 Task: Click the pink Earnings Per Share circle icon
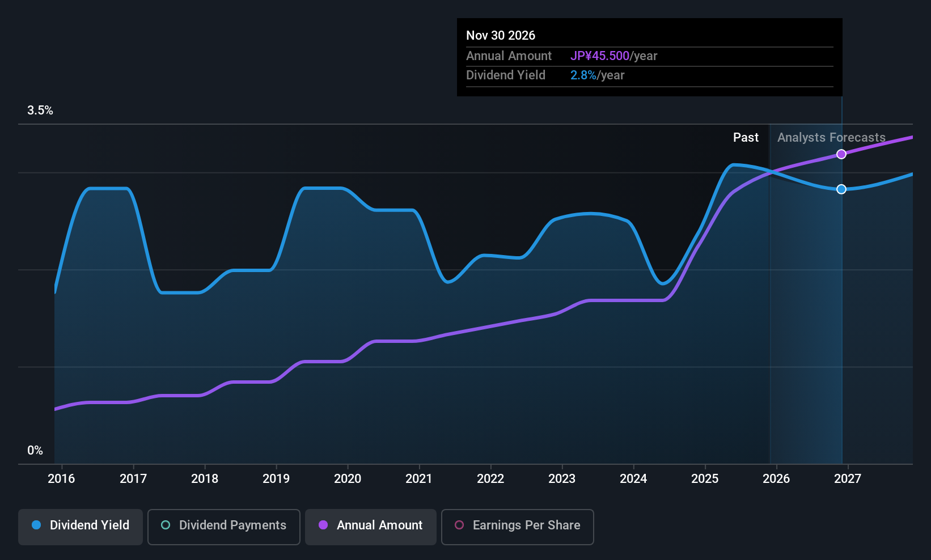pyautogui.click(x=459, y=525)
